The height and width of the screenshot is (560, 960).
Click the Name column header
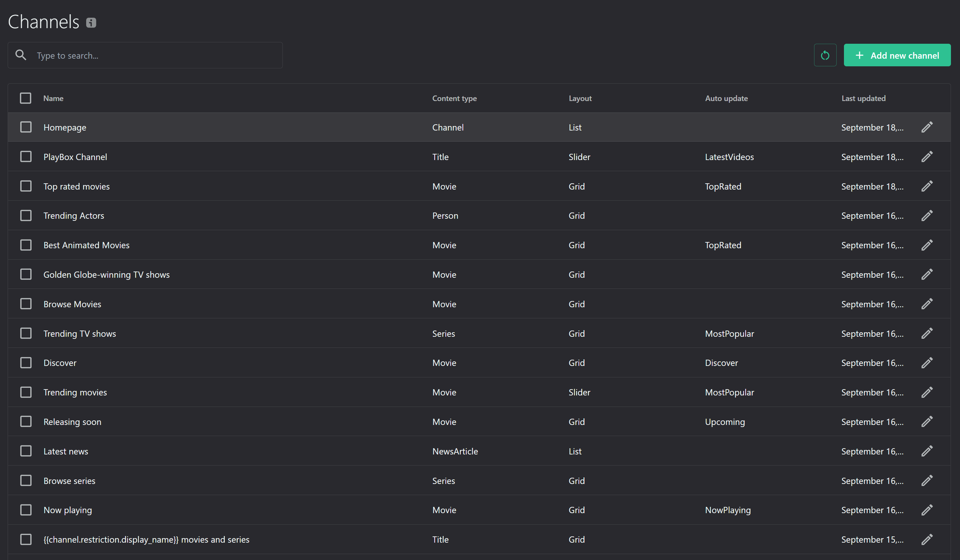(x=54, y=99)
